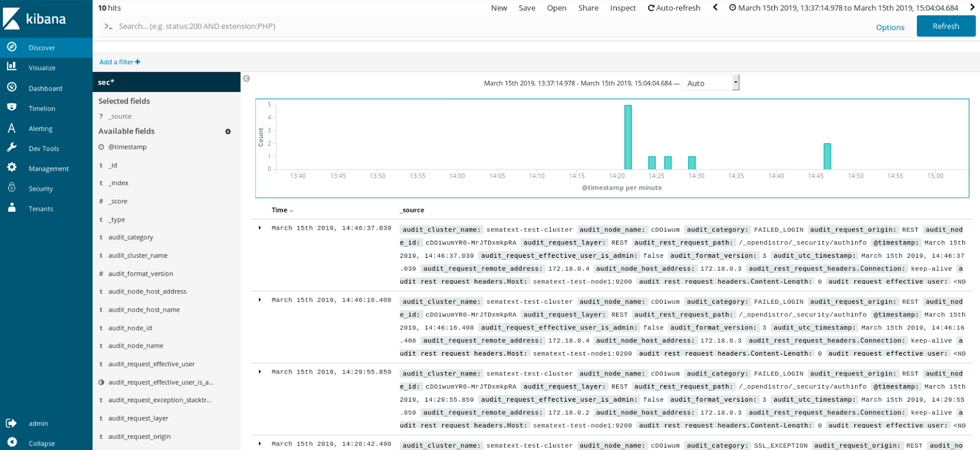Open the sec* index pattern selector
This screenshot has height=450, width=980.
167,82
